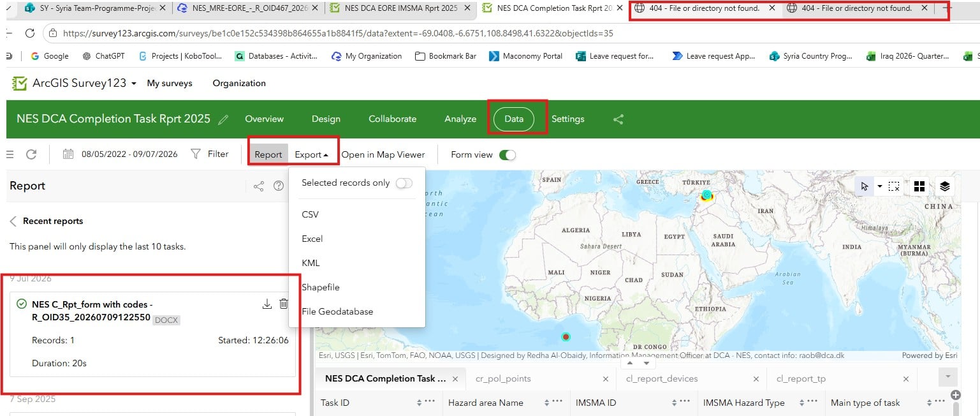The height and width of the screenshot is (416, 980).
Task: Click the Main type of task column header
Action: tap(865, 403)
